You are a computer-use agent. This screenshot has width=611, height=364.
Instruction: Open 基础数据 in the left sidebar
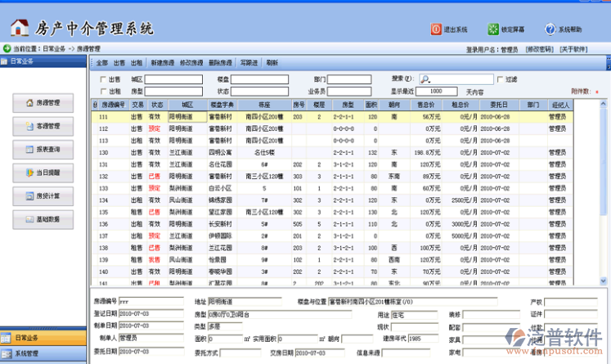(43, 220)
